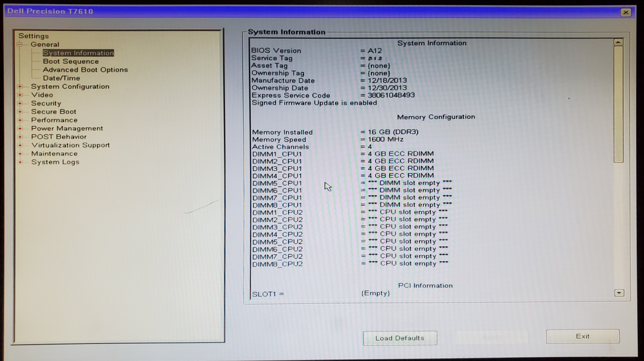
Task: Expand the POST Behavior plus icon
Action: point(20,137)
